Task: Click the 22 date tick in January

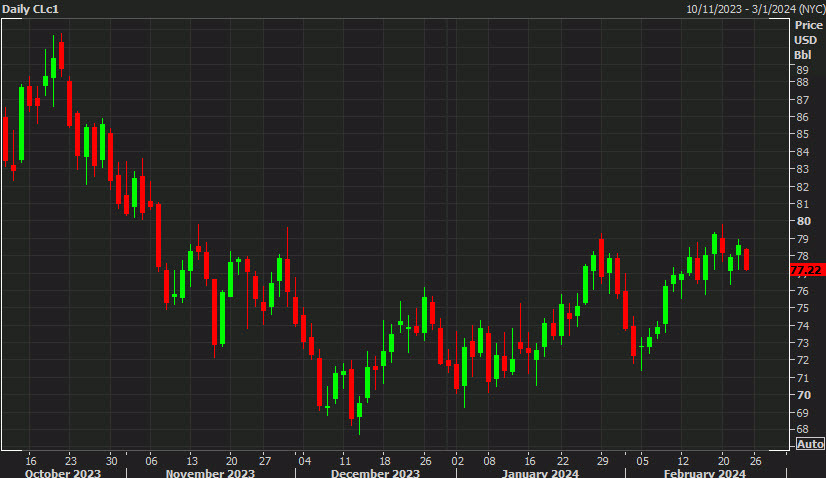Action: pyautogui.click(x=563, y=461)
